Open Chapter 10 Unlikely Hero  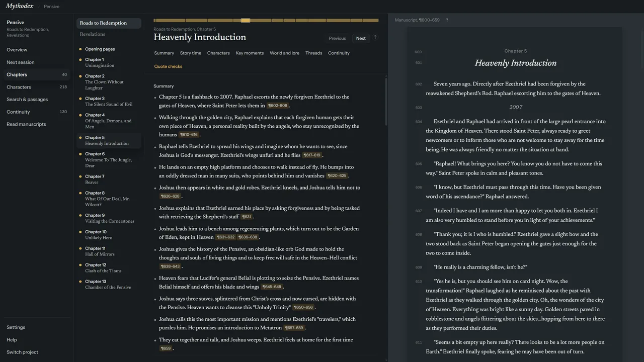(x=109, y=235)
